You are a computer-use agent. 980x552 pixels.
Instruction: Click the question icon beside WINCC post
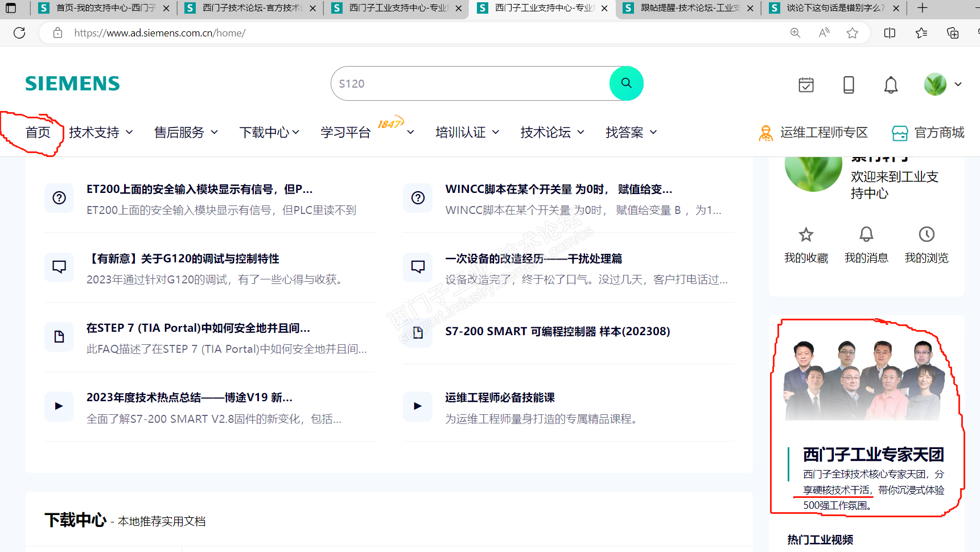click(x=418, y=198)
